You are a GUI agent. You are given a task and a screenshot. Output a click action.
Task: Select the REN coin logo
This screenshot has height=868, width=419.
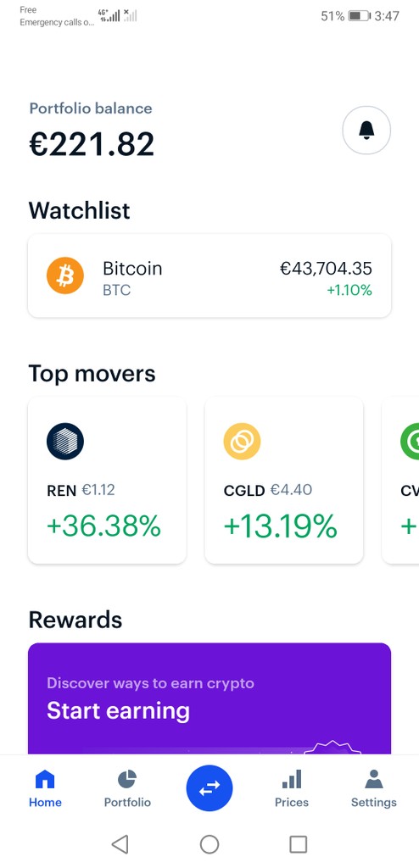[64, 441]
